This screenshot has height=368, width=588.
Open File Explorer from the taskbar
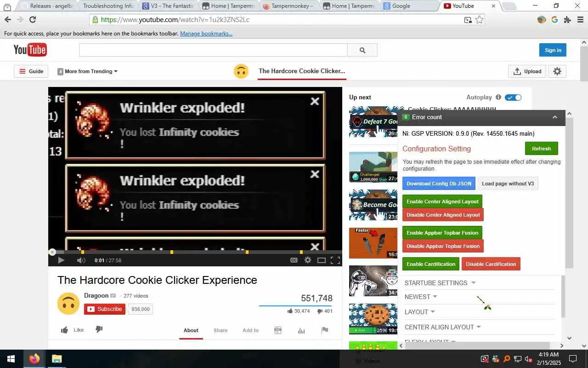pyautogui.click(x=57, y=359)
